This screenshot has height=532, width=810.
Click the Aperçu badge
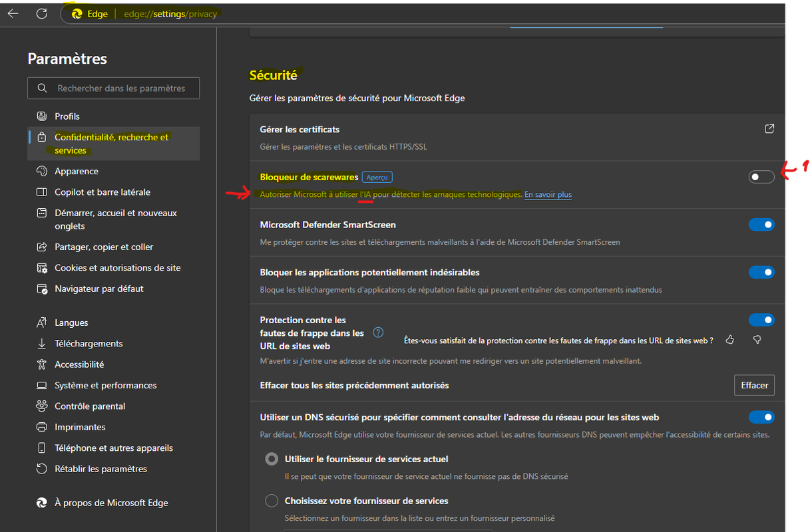[377, 177]
